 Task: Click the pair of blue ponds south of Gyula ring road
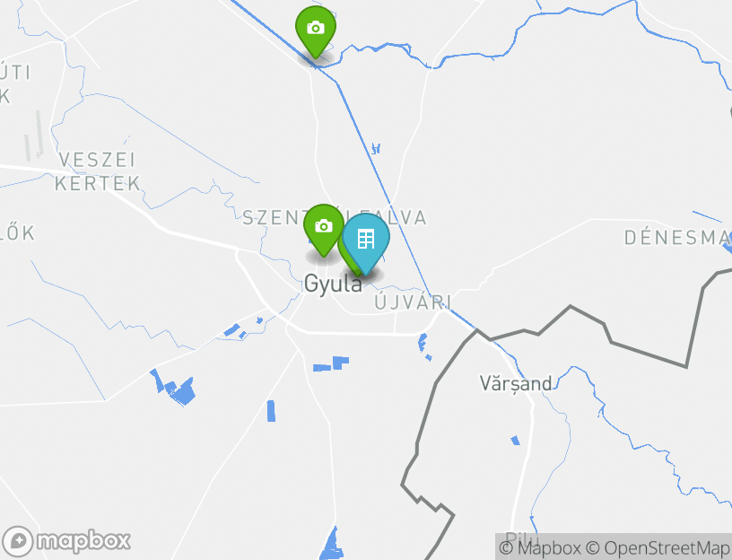pyautogui.click(x=330, y=363)
